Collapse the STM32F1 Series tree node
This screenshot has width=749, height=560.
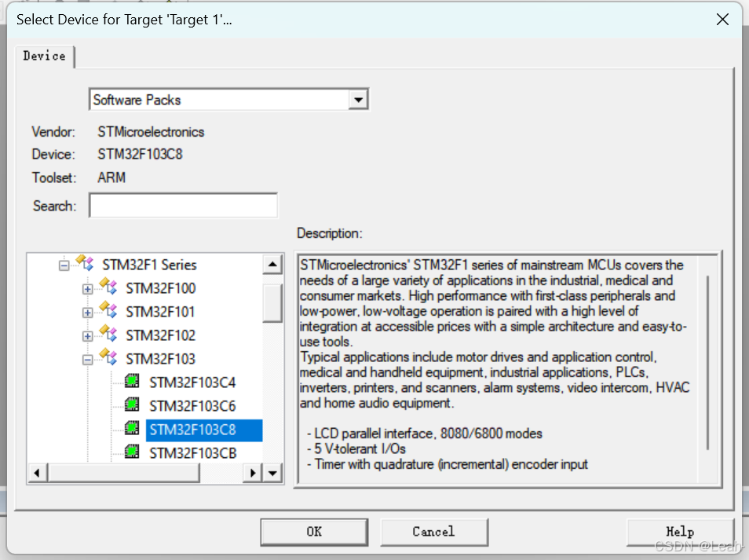64,265
